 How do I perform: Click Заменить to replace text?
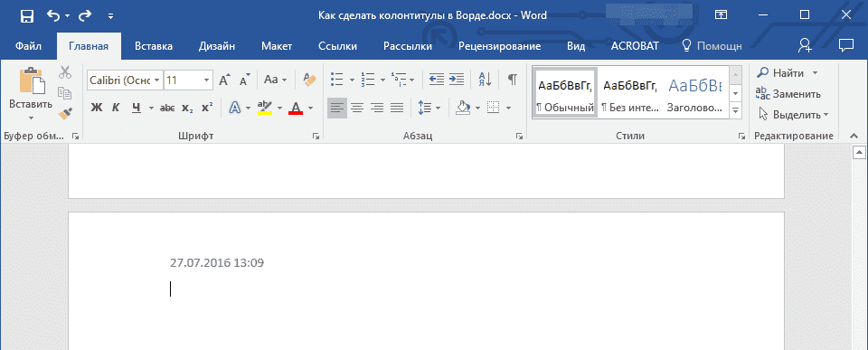(x=788, y=93)
